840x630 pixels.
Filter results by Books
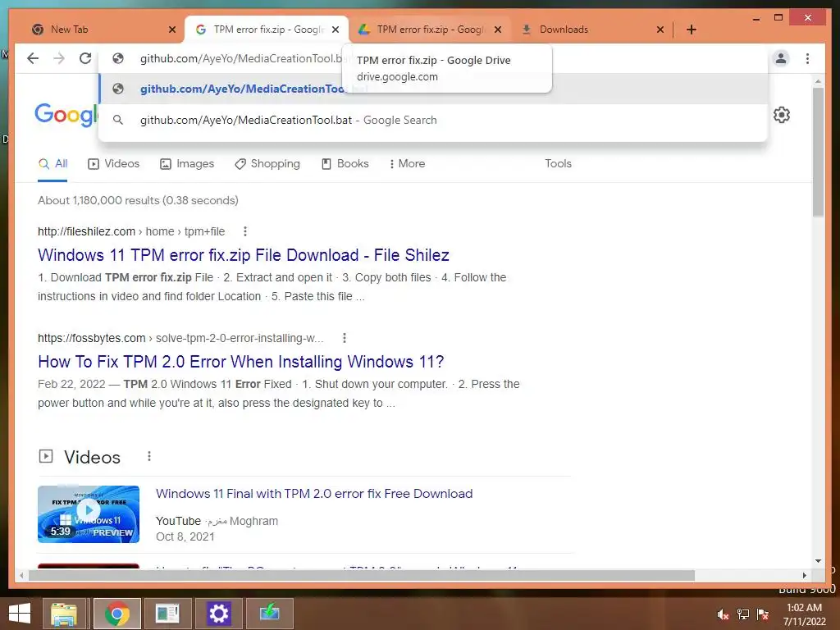(x=345, y=164)
